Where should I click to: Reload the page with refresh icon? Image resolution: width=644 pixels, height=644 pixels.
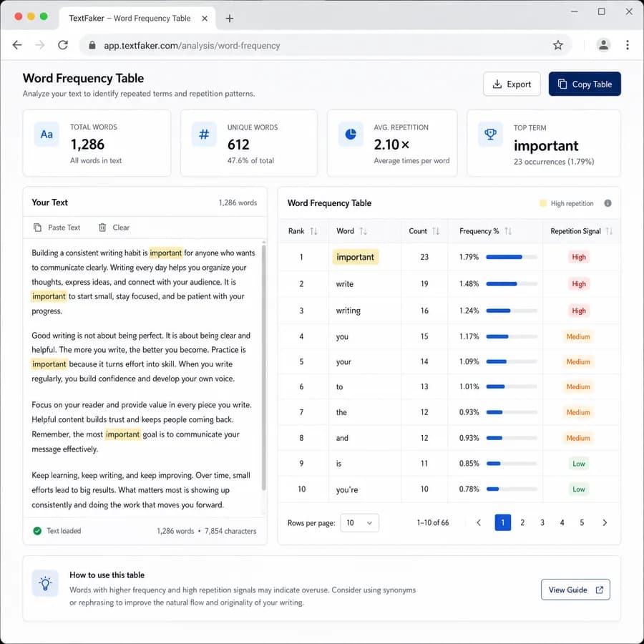pyautogui.click(x=63, y=45)
